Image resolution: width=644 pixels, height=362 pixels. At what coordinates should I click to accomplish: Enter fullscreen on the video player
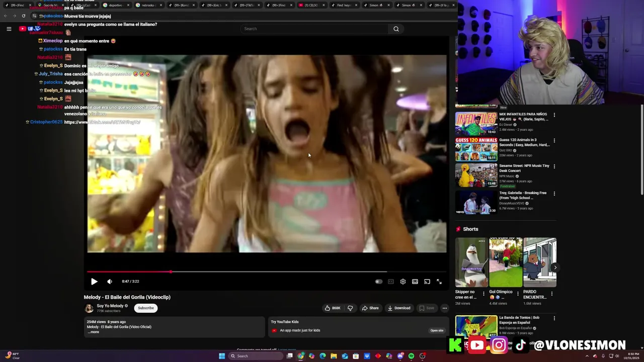click(439, 282)
